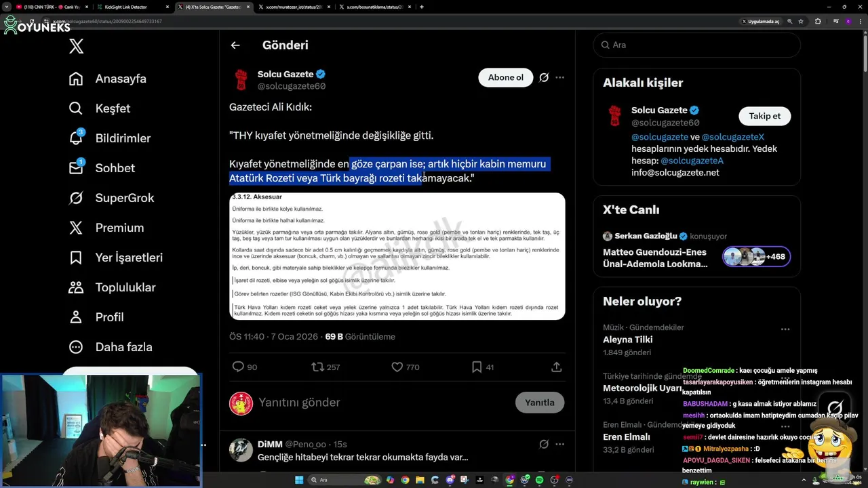Screen dimensions: 868x488
Task: Click repost icon showing 257
Action: [317, 367]
